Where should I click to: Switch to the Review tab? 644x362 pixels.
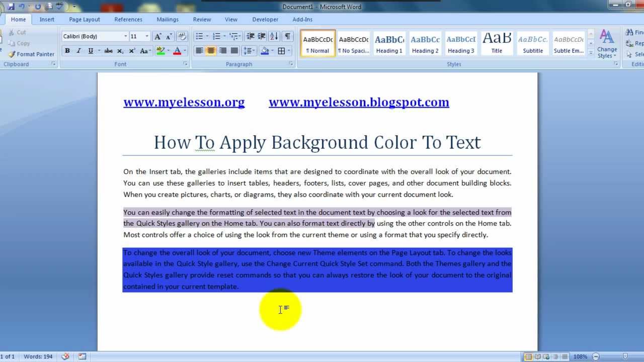(x=202, y=19)
